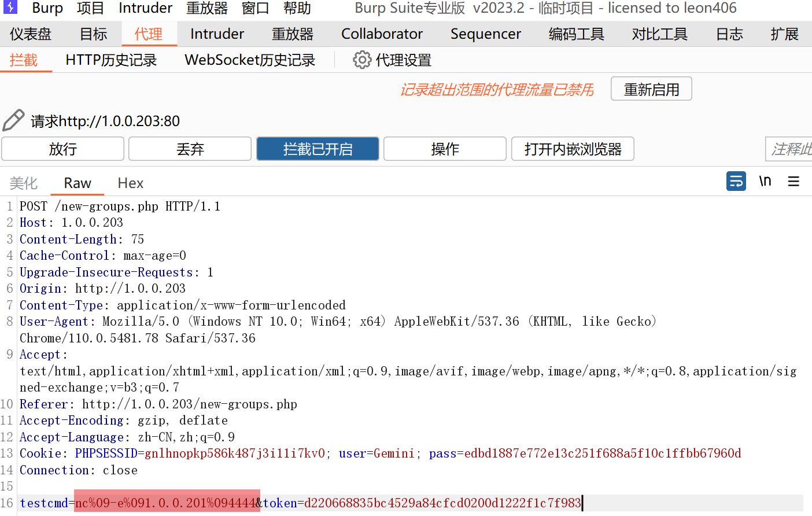The width and height of the screenshot is (812, 516).
Task: Open the 操作 action menu button
Action: point(445,149)
